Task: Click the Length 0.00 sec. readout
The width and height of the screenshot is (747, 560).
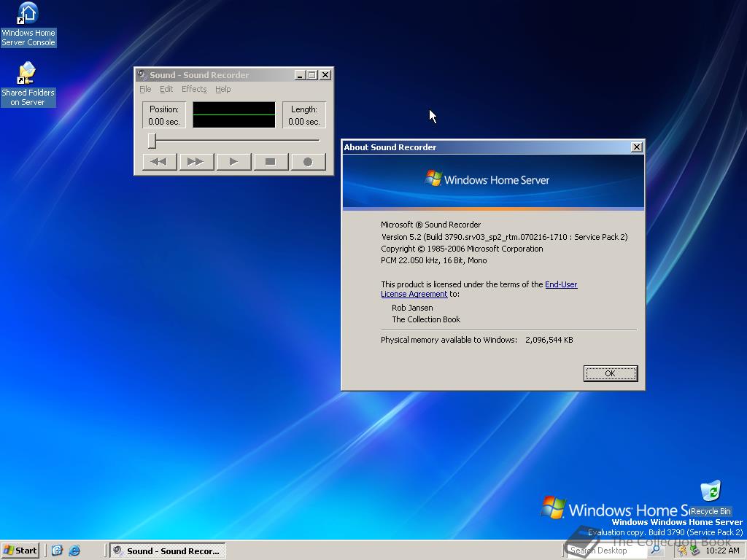Action: click(304, 115)
